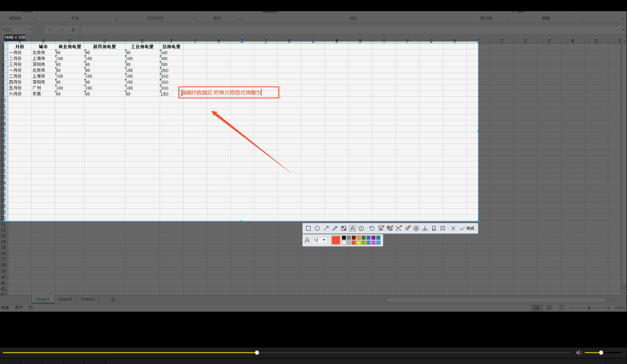
Task: Select the rectangle annotation tool
Action: click(x=308, y=228)
